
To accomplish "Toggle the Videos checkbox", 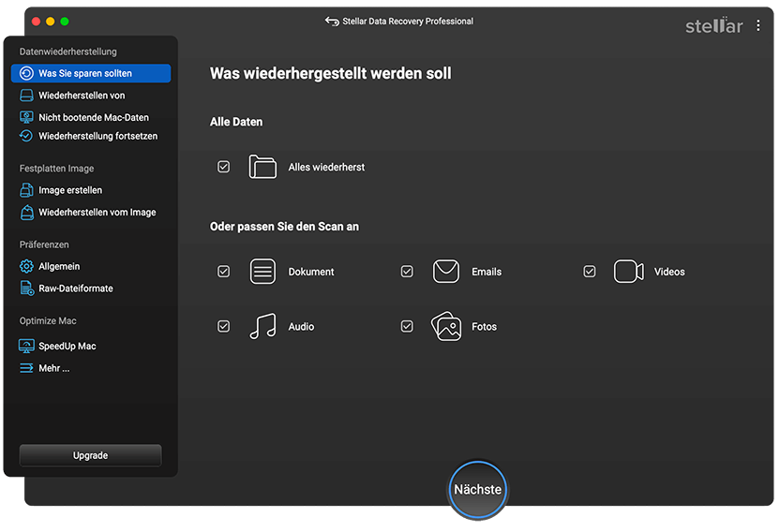I will click(590, 272).
